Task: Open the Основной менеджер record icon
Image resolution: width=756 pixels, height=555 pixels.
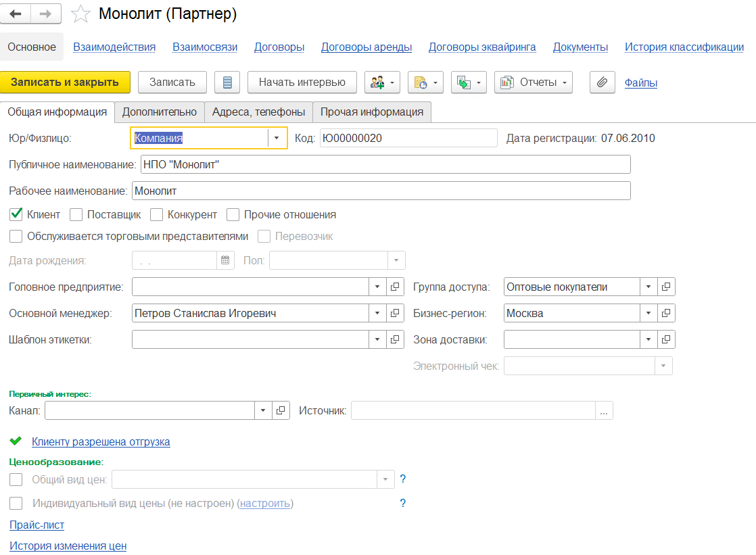Action: [395, 314]
